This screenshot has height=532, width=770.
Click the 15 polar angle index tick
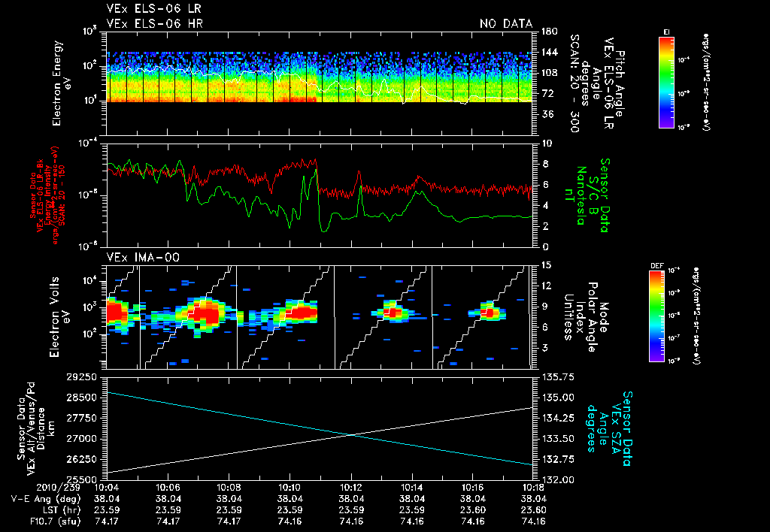[547, 265]
